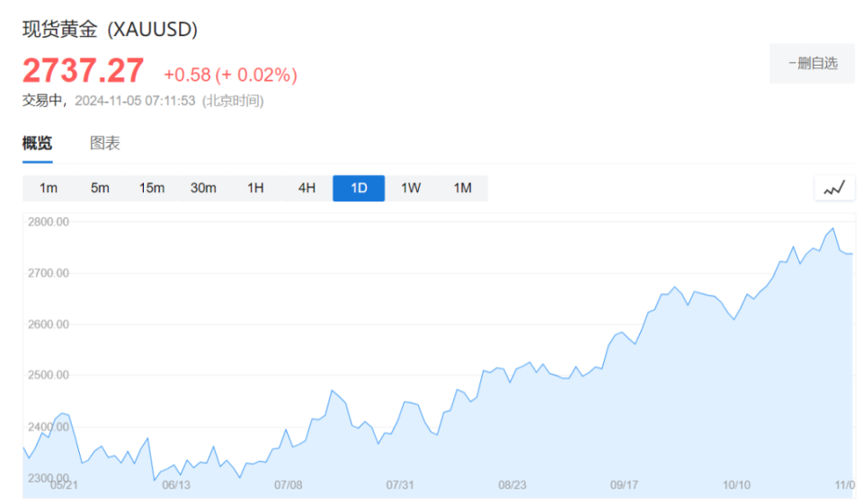Change chart to 1W interval
The height and width of the screenshot is (504, 863).
pos(411,189)
